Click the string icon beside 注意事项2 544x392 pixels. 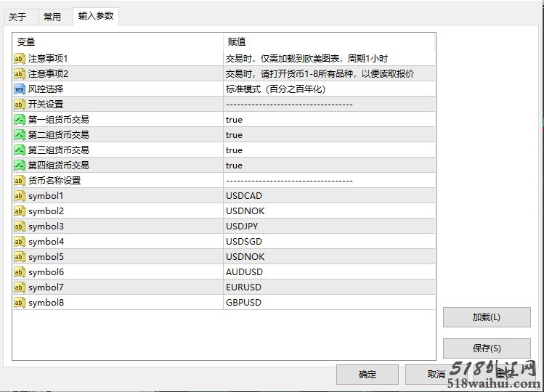pyautogui.click(x=20, y=74)
